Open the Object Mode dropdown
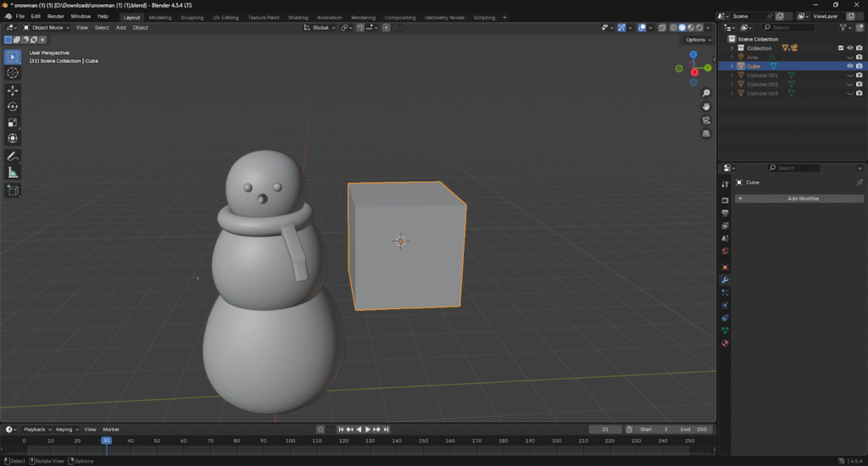The image size is (868, 466). click(x=47, y=28)
